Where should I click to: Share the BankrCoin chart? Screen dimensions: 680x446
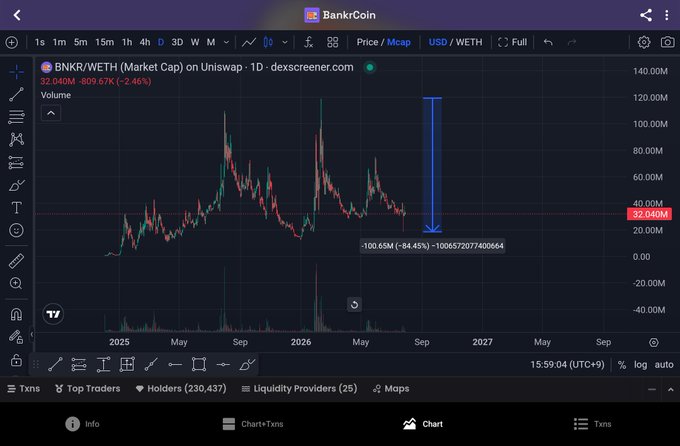point(646,15)
